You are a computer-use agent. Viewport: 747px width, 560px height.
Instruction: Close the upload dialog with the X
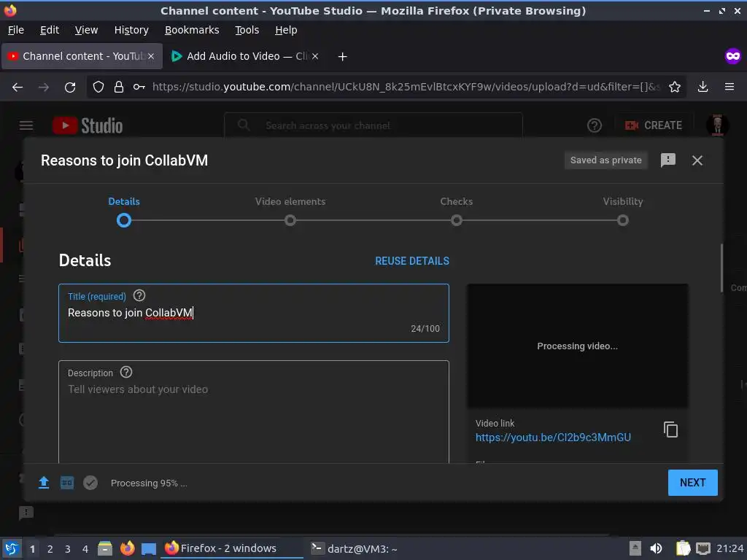(x=697, y=160)
